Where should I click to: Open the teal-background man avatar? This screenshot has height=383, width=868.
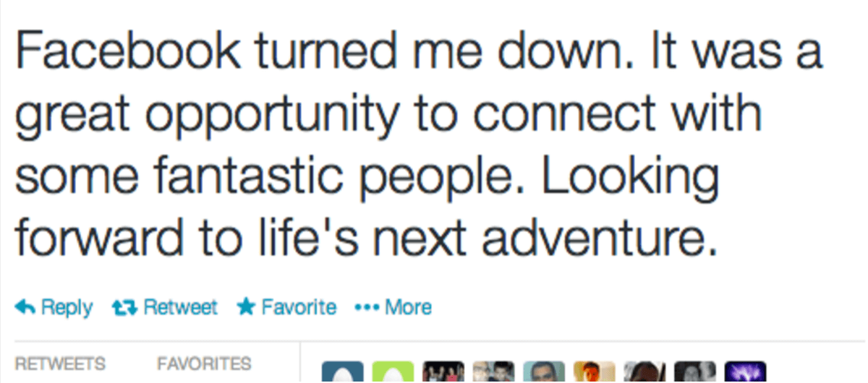pos(543,373)
